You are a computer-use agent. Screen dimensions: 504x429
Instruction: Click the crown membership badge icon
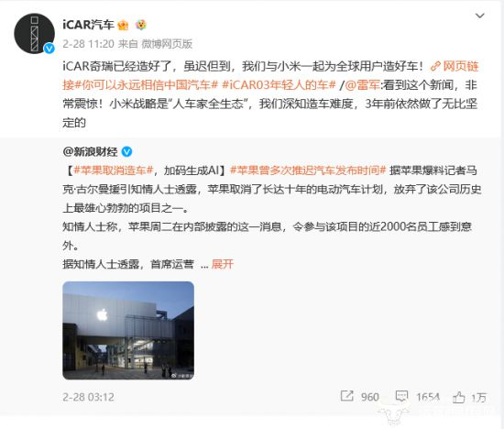(123, 25)
